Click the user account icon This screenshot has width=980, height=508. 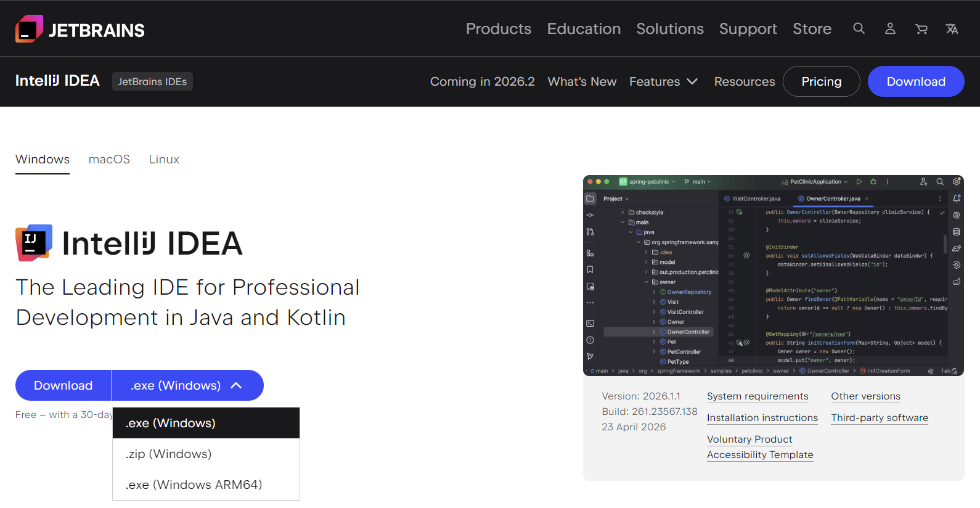click(890, 28)
